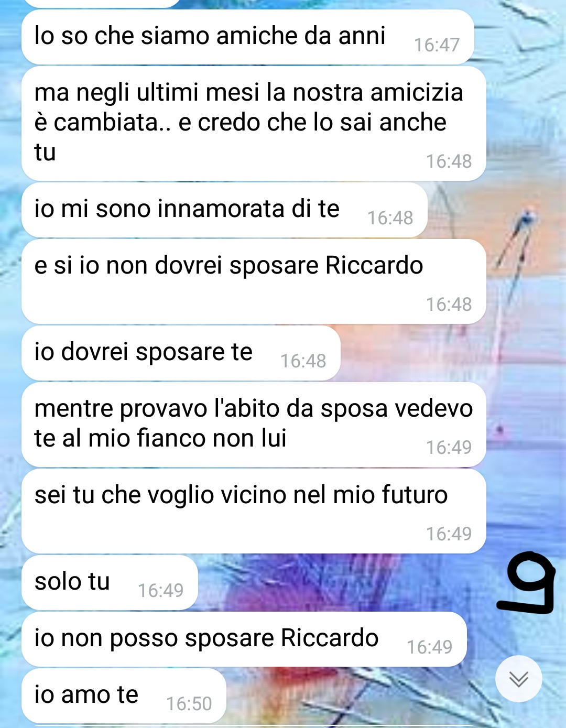Tap the 16:49 timestamp beside 'solo tu'

(160, 591)
